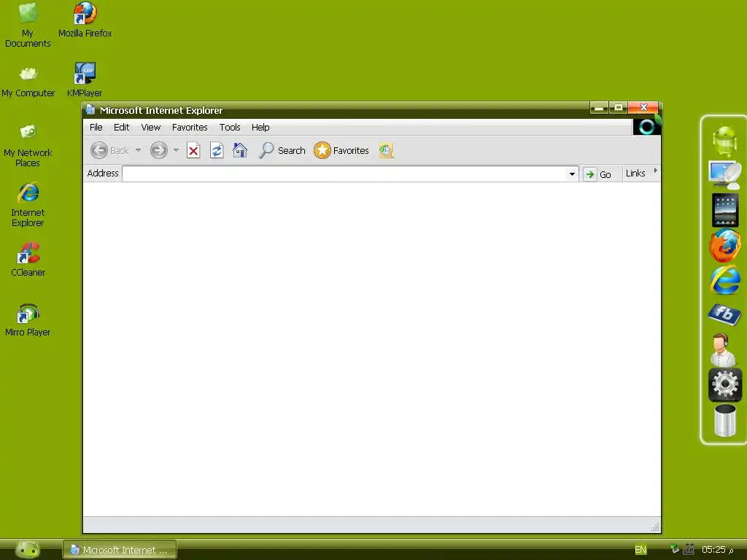The image size is (747, 560).
Task: Open the Address bar dropdown arrow
Action: [572, 174]
